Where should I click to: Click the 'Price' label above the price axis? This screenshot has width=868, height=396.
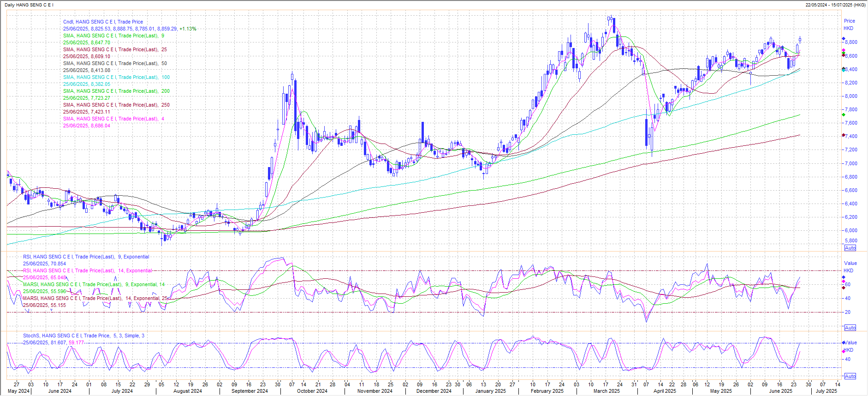click(849, 21)
